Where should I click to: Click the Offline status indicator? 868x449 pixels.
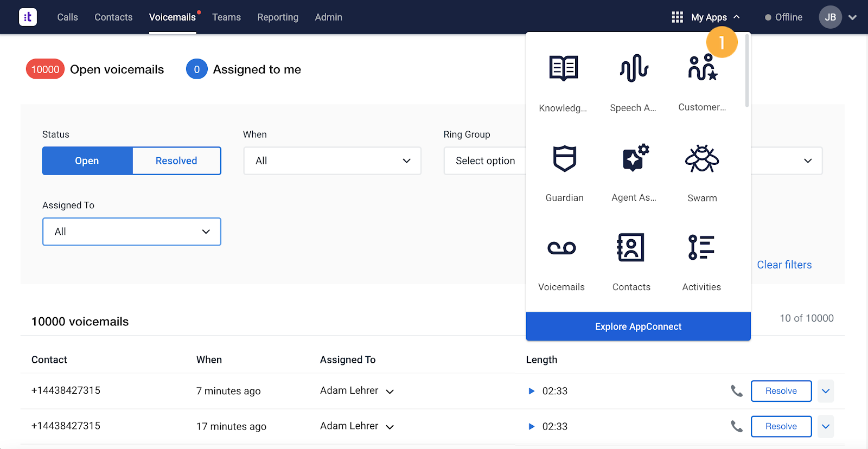tap(783, 17)
